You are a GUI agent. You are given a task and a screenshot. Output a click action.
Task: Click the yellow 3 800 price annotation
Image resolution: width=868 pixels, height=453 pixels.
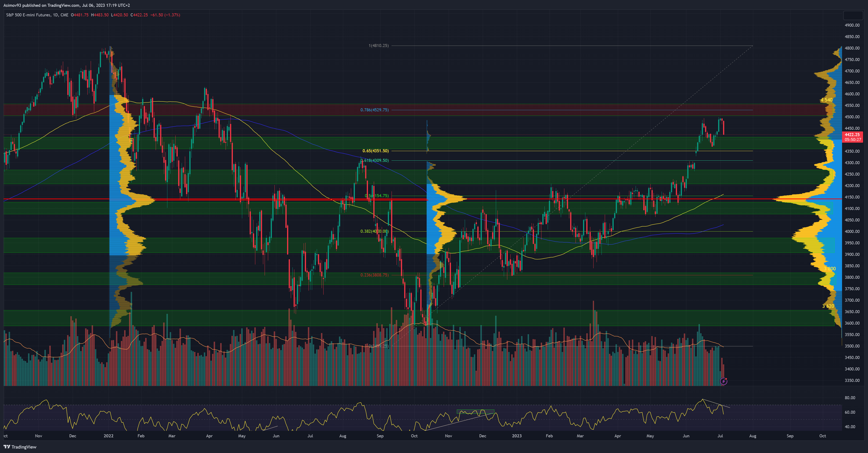(830, 269)
